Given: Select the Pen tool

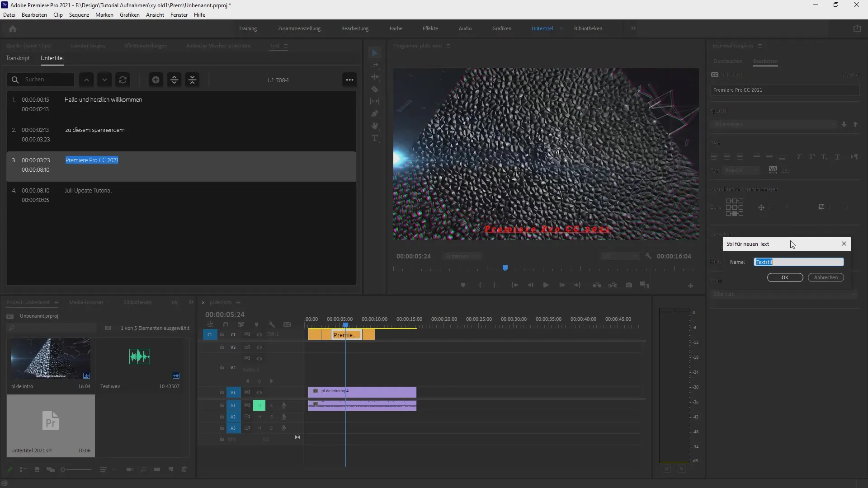Looking at the screenshot, I should [375, 113].
